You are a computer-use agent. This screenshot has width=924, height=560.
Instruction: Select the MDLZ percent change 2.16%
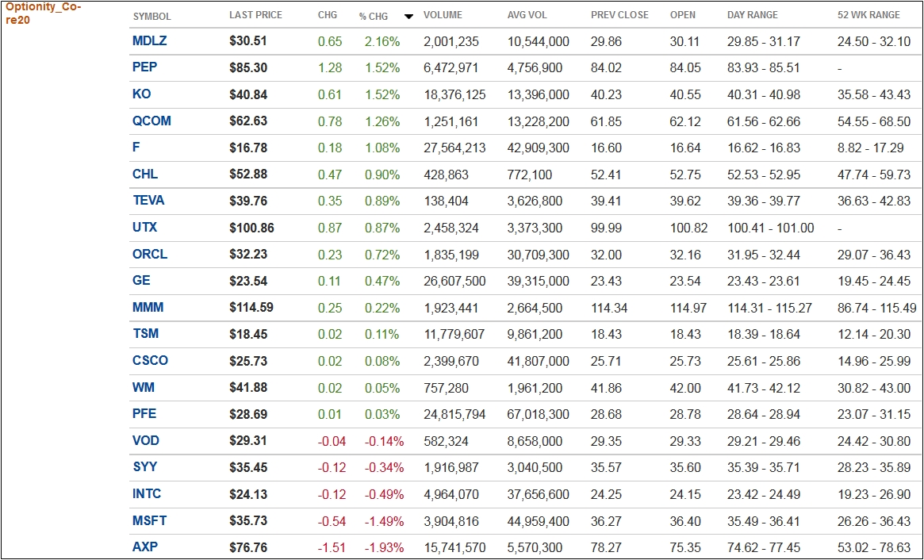click(382, 41)
